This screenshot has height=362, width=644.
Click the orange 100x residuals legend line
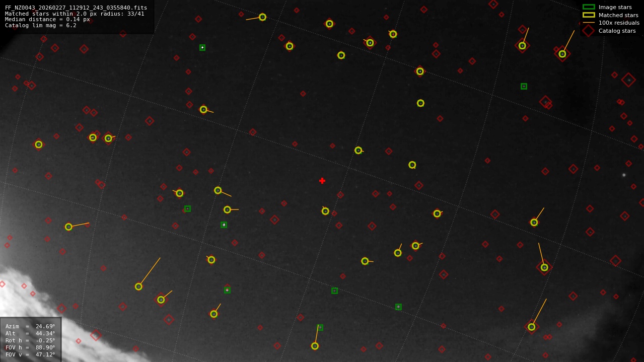589,23
